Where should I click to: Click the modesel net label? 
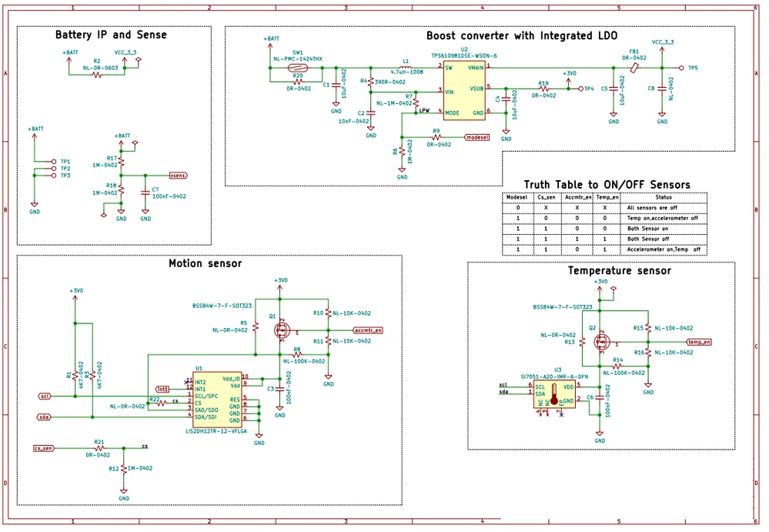476,137
